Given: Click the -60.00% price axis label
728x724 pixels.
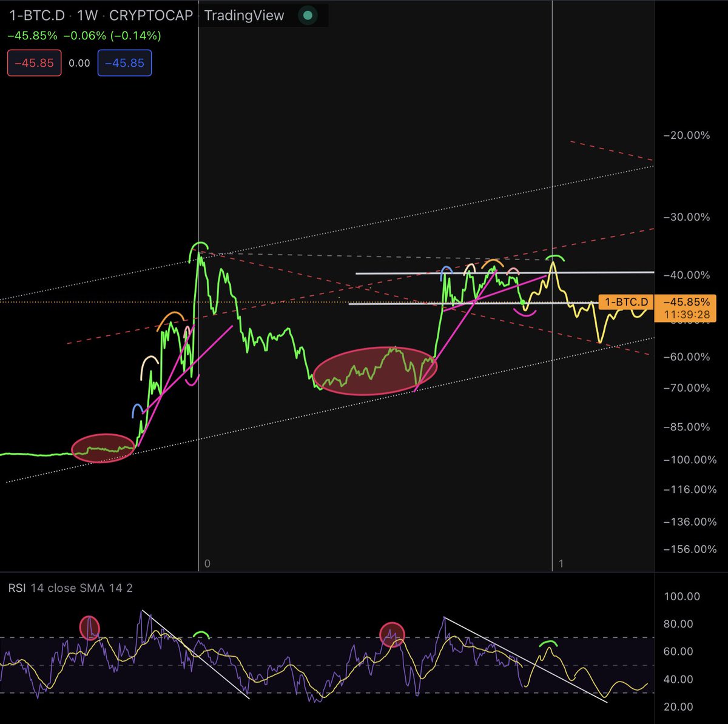Looking at the screenshot, I should [x=687, y=357].
